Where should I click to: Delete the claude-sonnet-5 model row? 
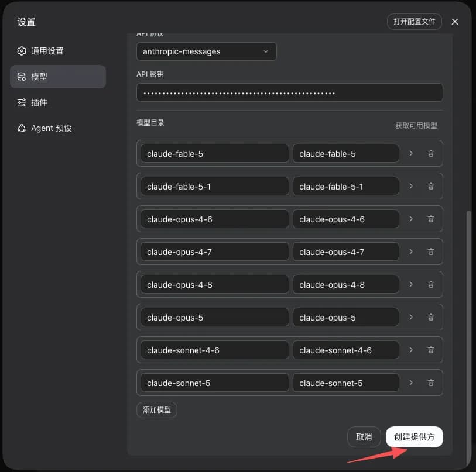click(x=430, y=383)
